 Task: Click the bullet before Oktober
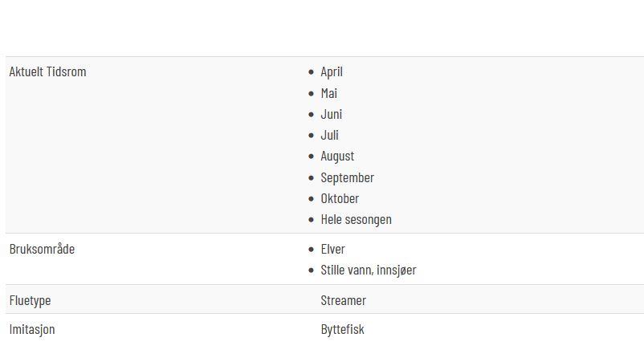(311, 199)
